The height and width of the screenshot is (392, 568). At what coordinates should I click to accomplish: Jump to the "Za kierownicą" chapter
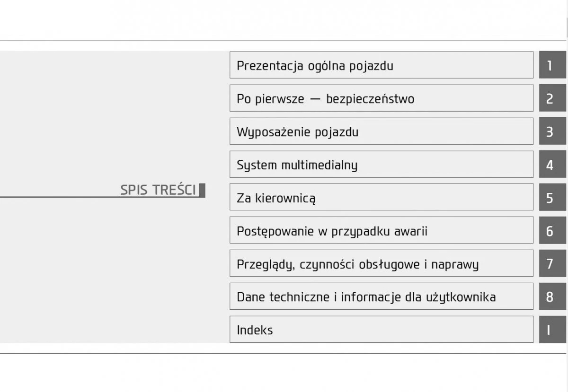click(x=381, y=197)
